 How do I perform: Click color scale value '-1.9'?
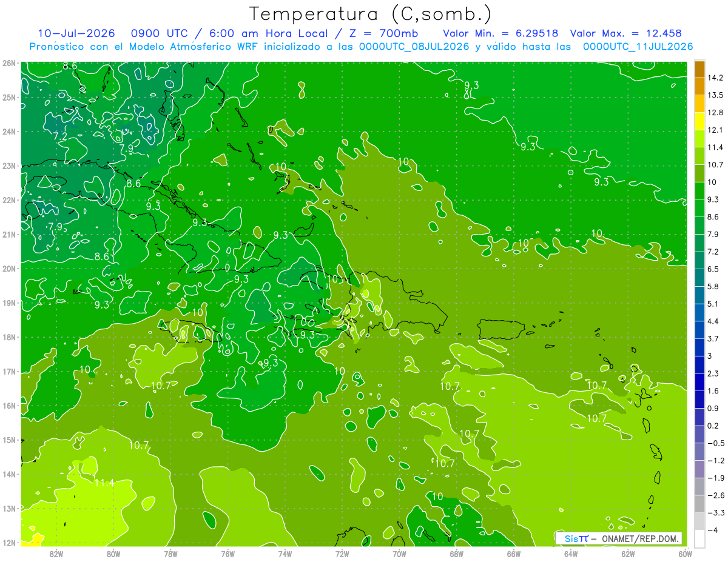(716, 478)
